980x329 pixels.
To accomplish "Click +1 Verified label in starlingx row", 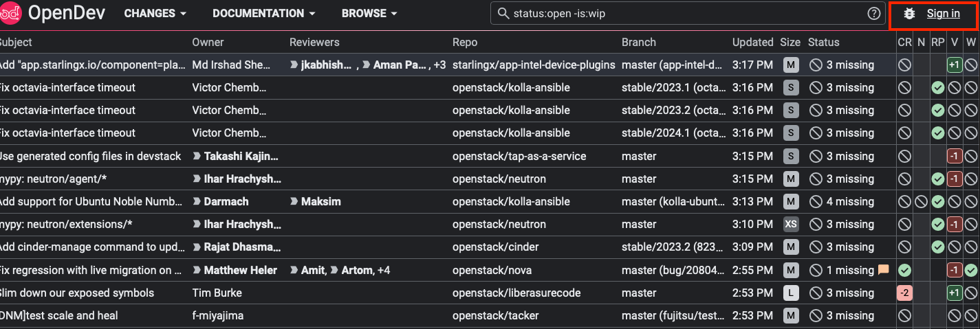I will click(x=954, y=65).
